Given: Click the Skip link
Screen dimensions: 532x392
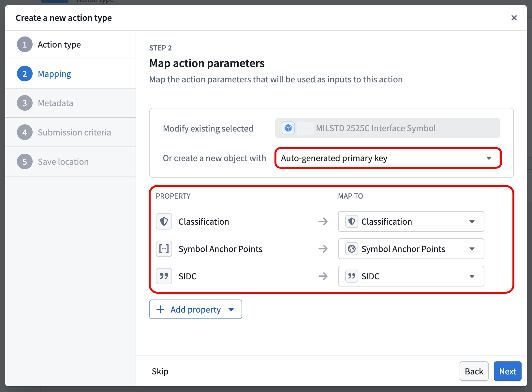Looking at the screenshot, I should pos(160,371).
